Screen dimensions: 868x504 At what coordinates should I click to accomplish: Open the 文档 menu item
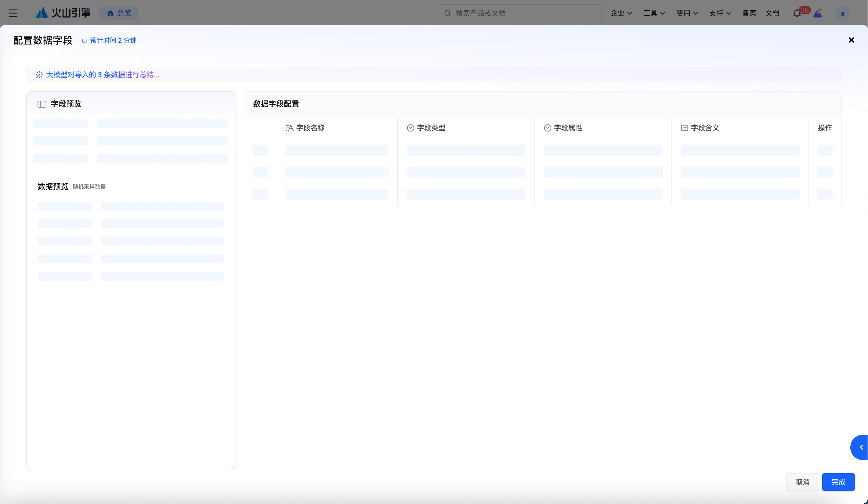point(772,13)
